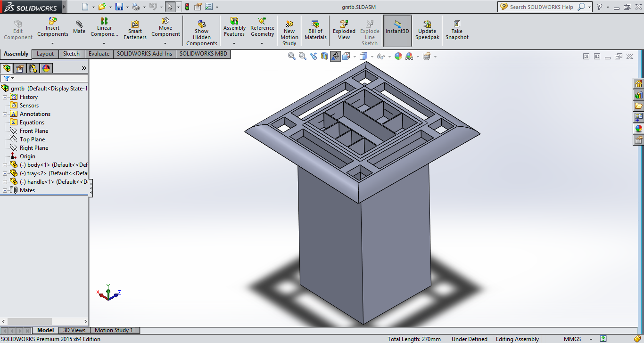Viewport: 644px width, 343px height.
Task: Click the Mate paperclip tool
Action: point(79,27)
